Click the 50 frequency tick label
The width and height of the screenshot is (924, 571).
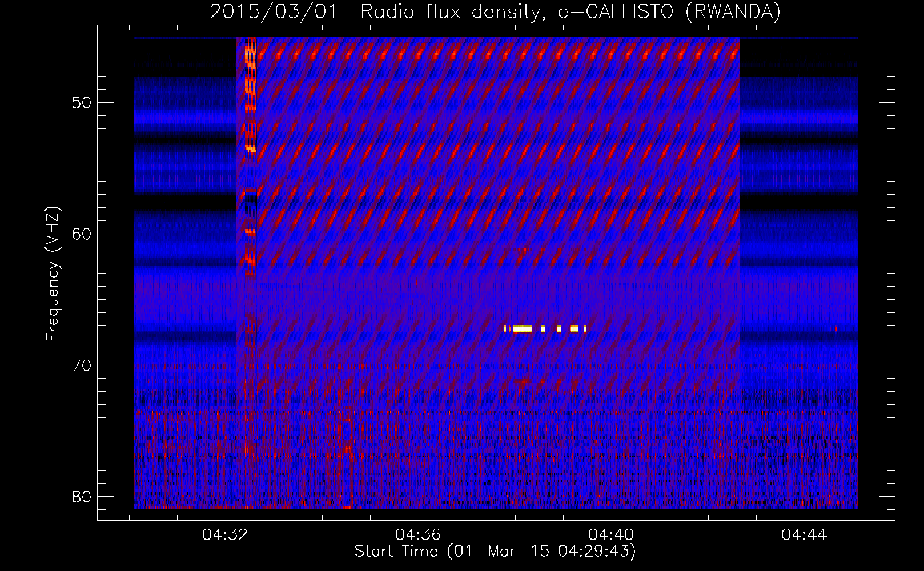[82, 103]
